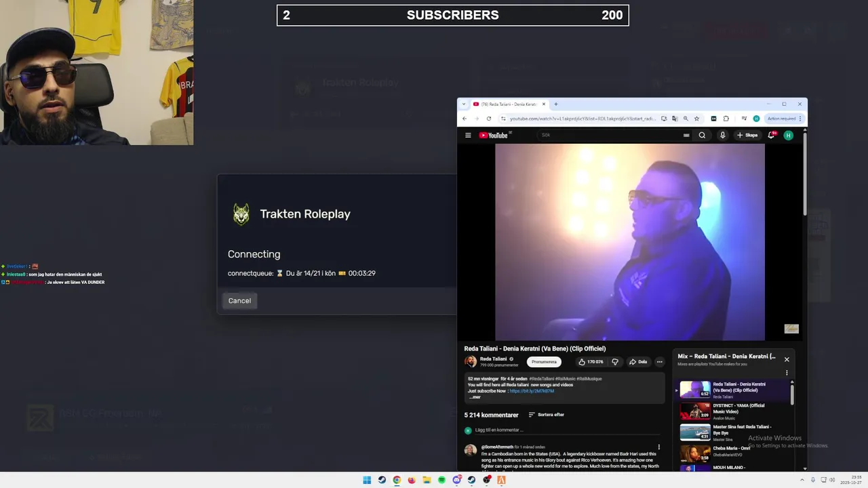Dislike the video with thumbs-down

tap(615, 362)
